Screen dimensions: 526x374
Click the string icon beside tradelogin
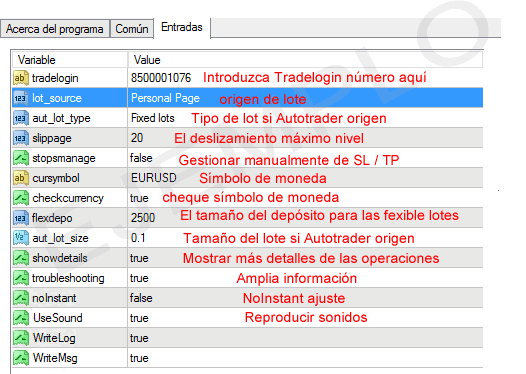point(21,78)
